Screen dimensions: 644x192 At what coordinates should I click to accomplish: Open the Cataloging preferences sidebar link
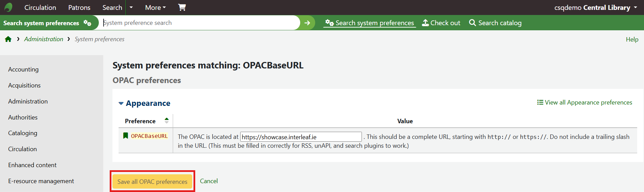tap(23, 133)
